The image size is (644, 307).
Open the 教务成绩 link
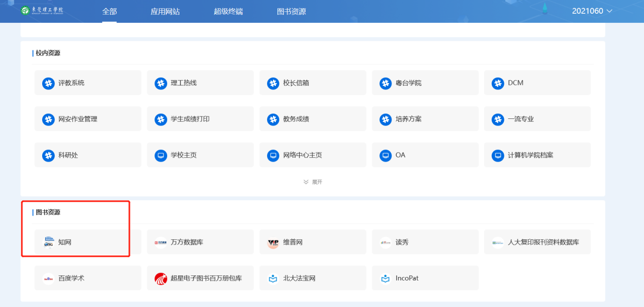tap(313, 119)
